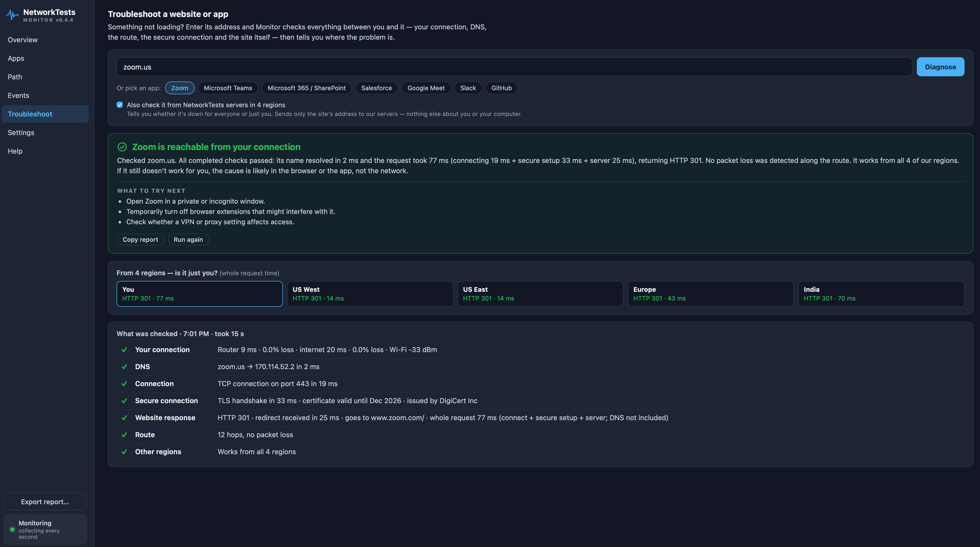This screenshot has width=980, height=547.
Task: Click the '12 hops, no packet loss' text
Action: (x=255, y=435)
